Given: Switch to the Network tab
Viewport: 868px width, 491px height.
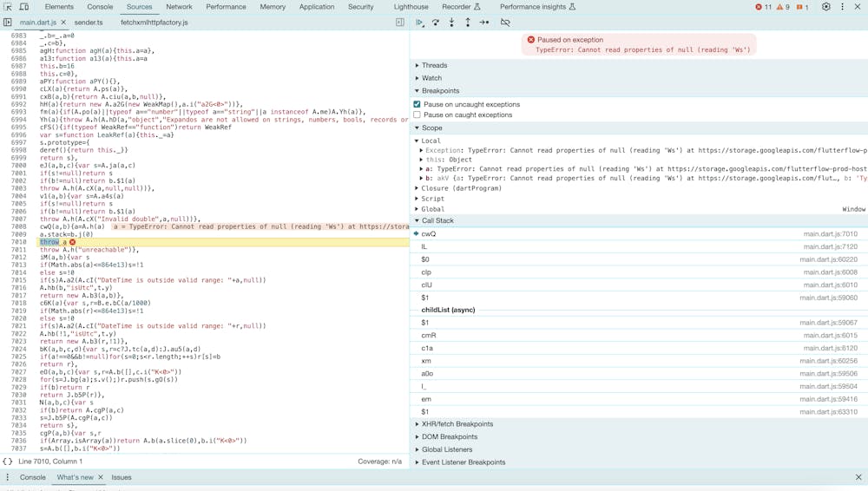Looking at the screenshot, I should [179, 7].
